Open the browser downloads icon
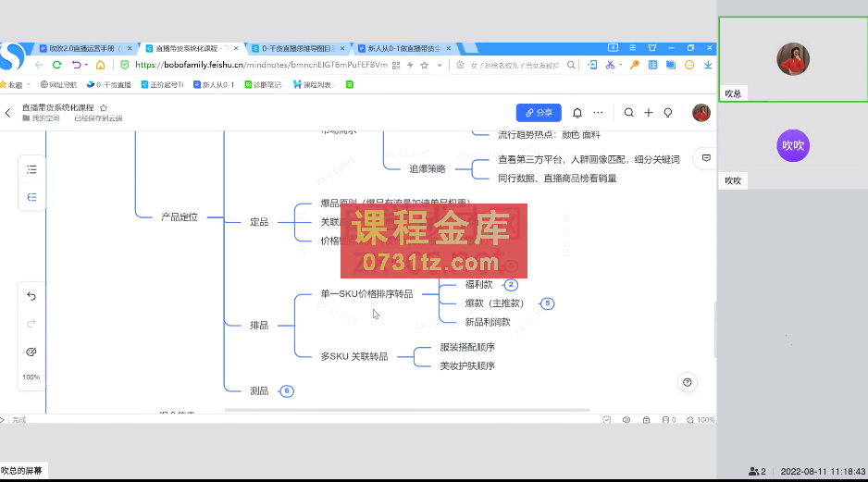The width and height of the screenshot is (868, 482). [x=708, y=66]
